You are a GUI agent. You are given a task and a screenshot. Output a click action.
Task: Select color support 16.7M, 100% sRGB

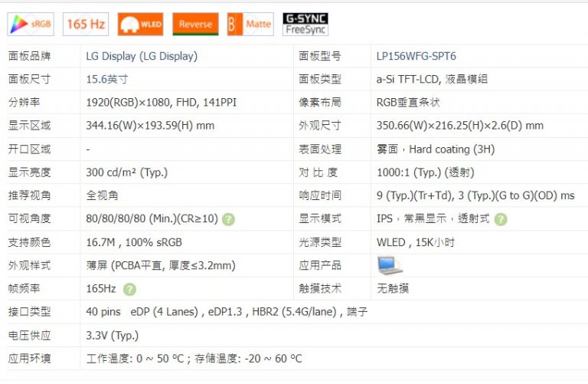pyautogui.click(x=134, y=242)
